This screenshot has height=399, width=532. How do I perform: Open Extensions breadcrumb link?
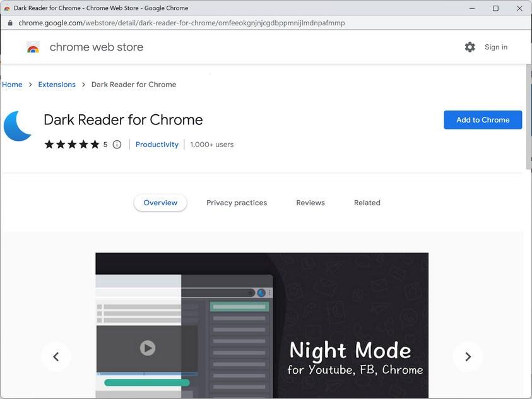point(57,85)
